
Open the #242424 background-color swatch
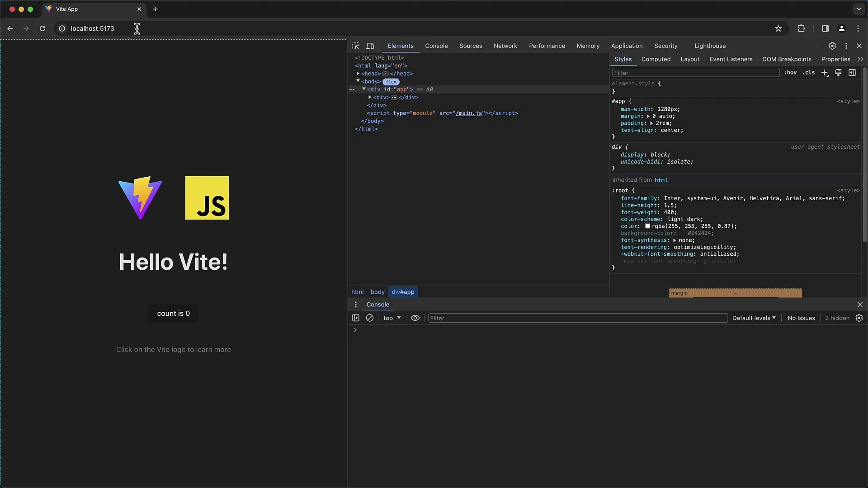click(x=684, y=233)
